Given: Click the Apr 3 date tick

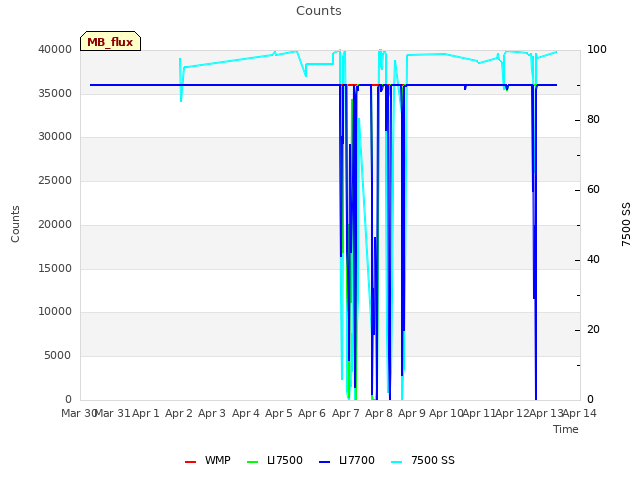Looking at the screenshot, I should (212, 413).
